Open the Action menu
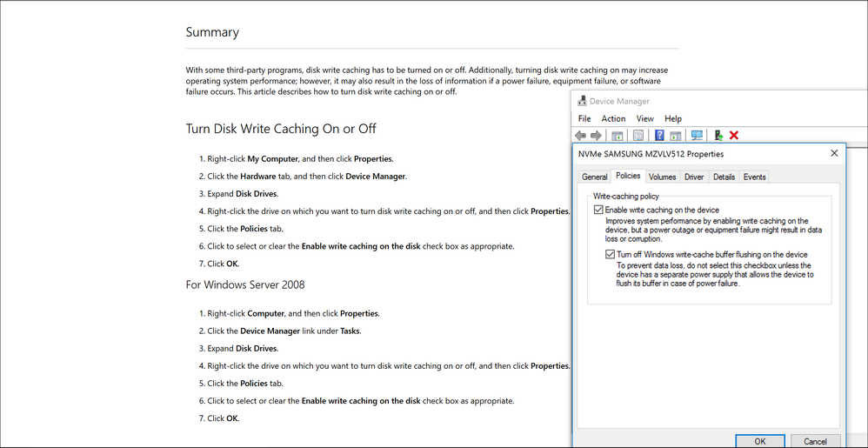Screen dimensions: 868x448 click(613, 118)
